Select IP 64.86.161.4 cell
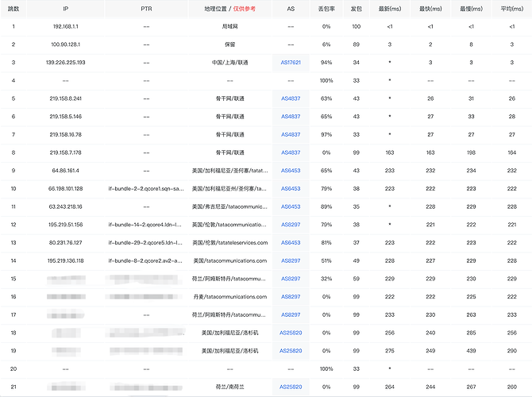Viewport: 532px width, 397px height. click(65, 171)
